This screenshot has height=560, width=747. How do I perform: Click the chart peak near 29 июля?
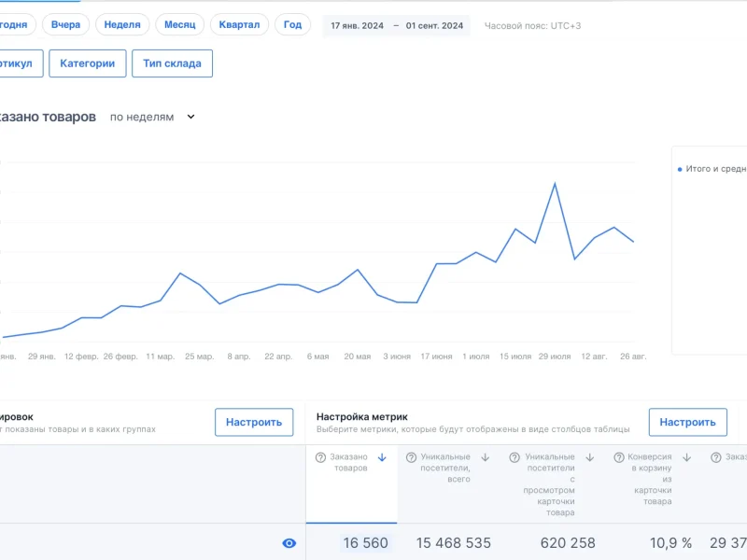[556, 183]
